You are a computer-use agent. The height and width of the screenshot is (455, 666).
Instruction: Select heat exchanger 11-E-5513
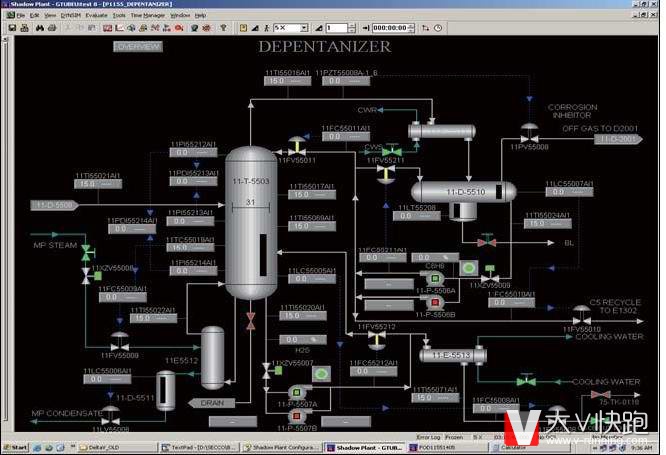[451, 354]
